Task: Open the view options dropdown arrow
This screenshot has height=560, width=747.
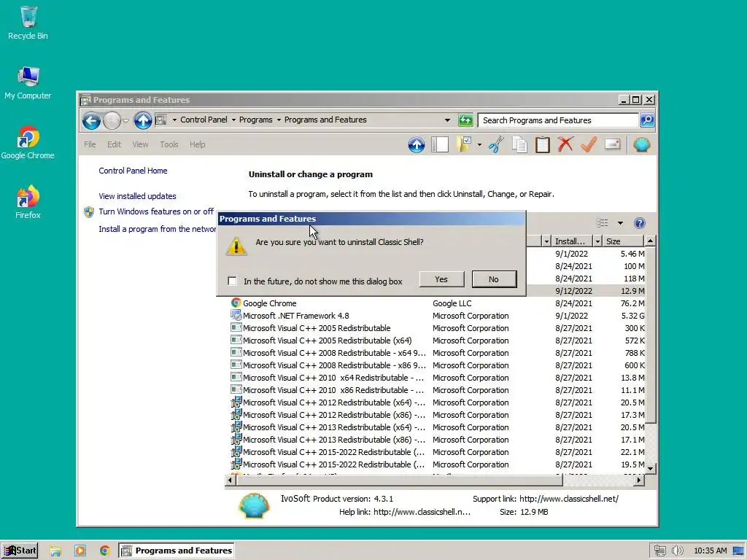Action: (620, 223)
